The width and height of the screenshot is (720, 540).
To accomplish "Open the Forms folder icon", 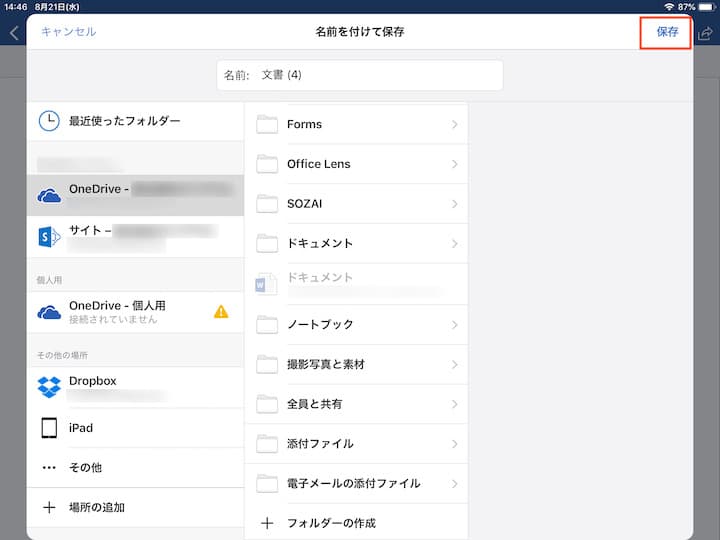I will point(267,124).
